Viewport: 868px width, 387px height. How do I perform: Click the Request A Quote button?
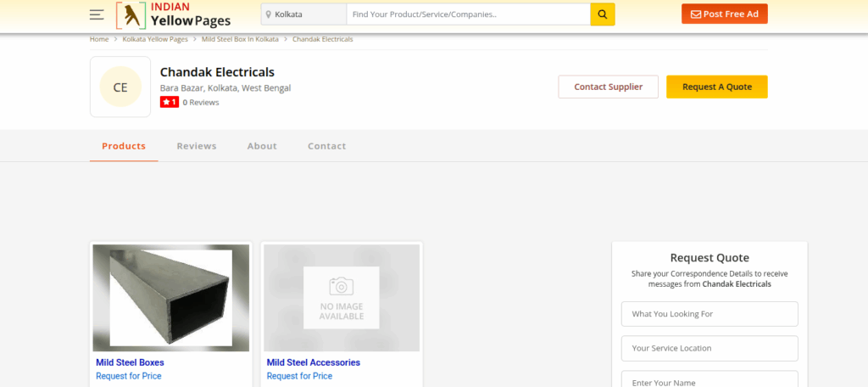click(x=716, y=87)
